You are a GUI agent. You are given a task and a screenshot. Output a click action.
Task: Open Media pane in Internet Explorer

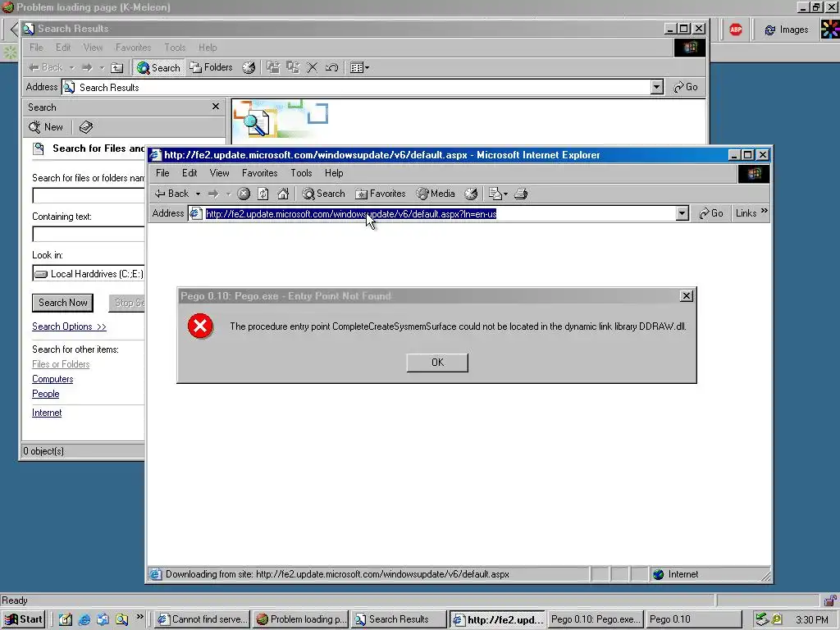pyautogui.click(x=436, y=194)
